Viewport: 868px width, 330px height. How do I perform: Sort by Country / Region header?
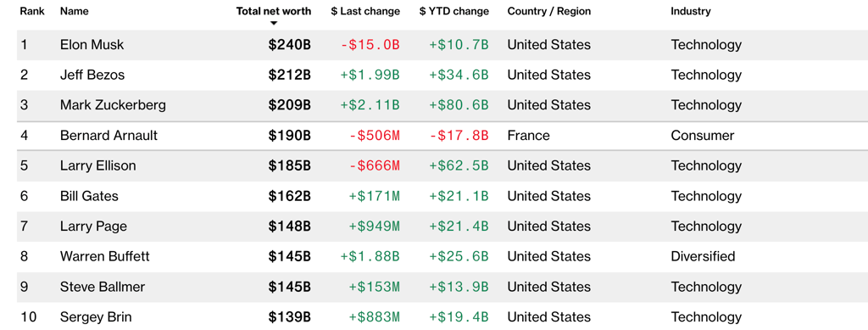548,11
